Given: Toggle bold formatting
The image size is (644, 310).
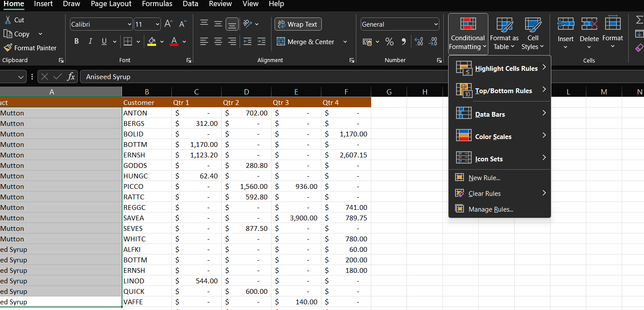Looking at the screenshot, I should pos(77,41).
